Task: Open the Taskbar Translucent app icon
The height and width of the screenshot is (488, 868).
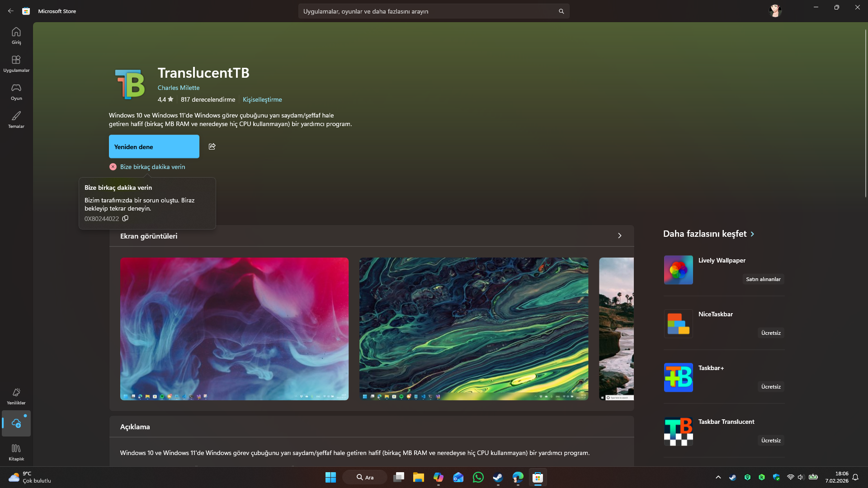Action: point(678,431)
